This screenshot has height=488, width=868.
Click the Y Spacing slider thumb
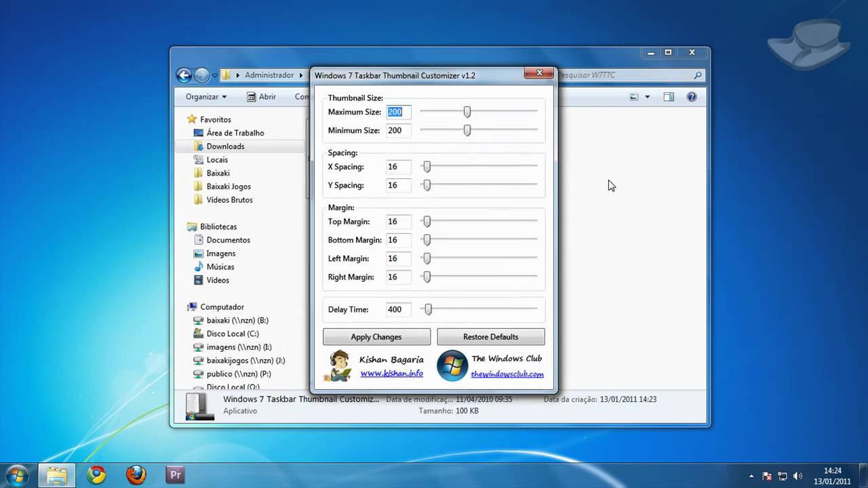point(427,185)
